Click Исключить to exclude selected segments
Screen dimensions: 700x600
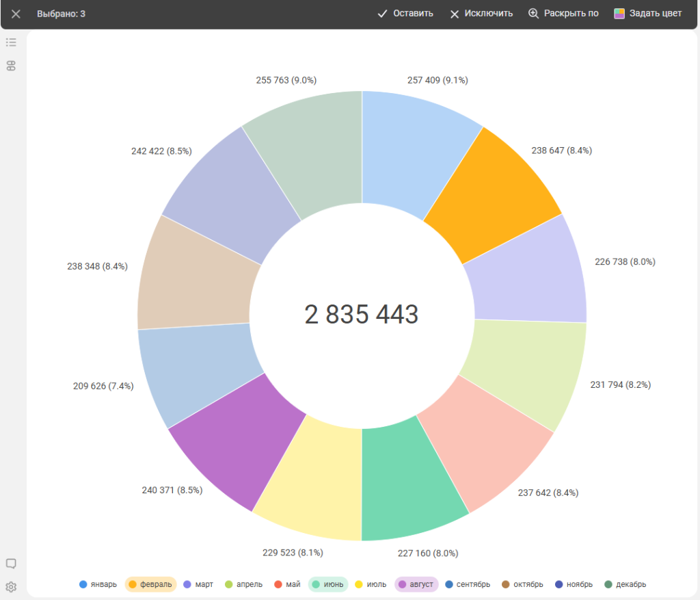[481, 14]
